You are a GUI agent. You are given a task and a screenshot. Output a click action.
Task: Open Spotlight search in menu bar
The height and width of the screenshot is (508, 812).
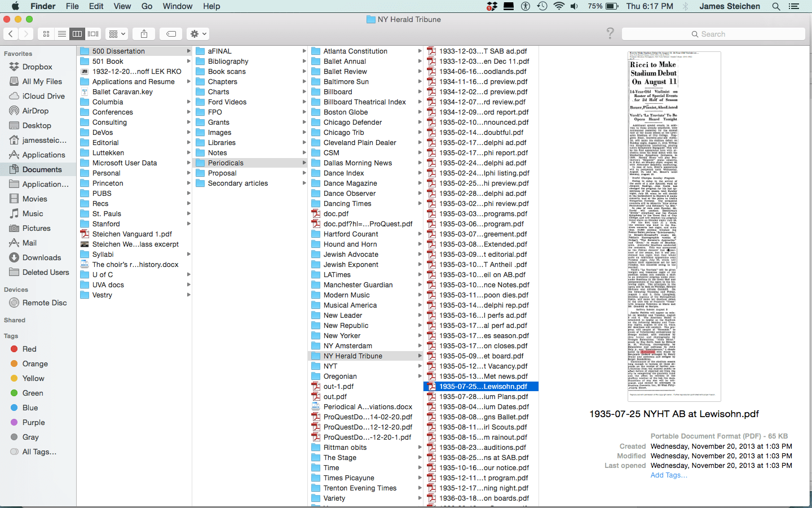[776, 6]
